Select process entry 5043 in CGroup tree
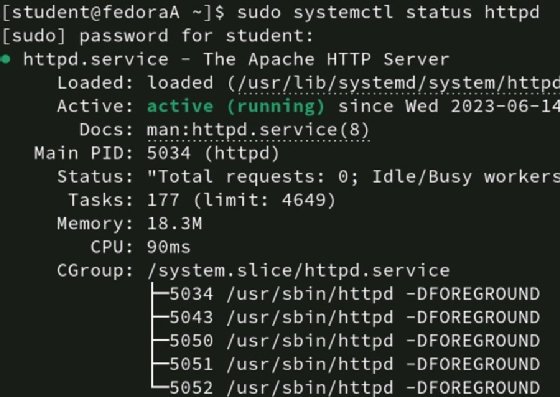Screen dimensions: 560x397 (x=355, y=317)
